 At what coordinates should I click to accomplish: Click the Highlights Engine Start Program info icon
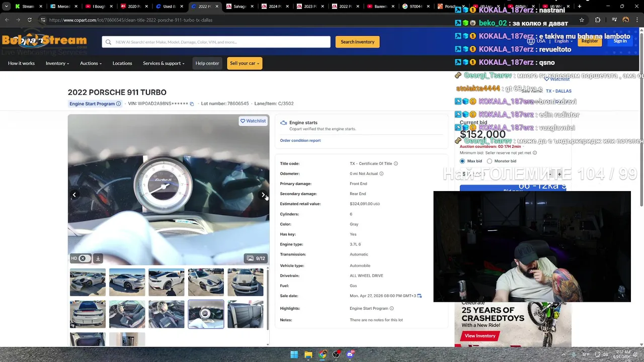pyautogui.click(x=391, y=308)
